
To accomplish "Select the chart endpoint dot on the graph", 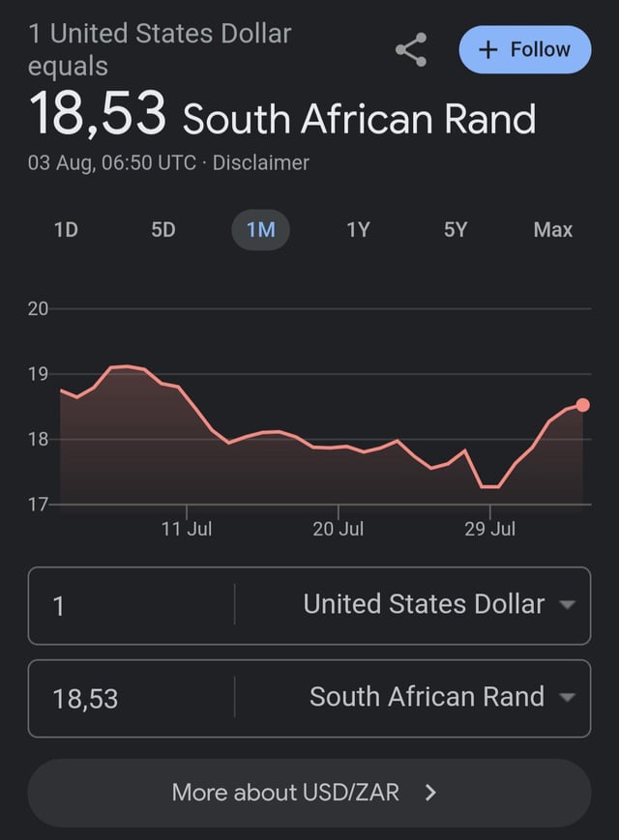I will pos(581,403).
